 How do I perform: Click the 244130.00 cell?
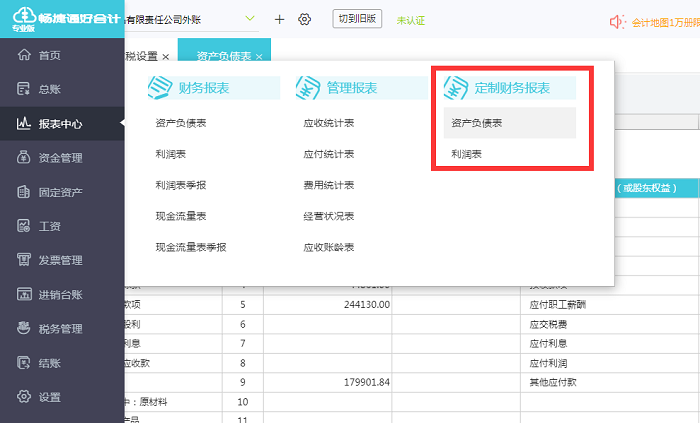328,304
